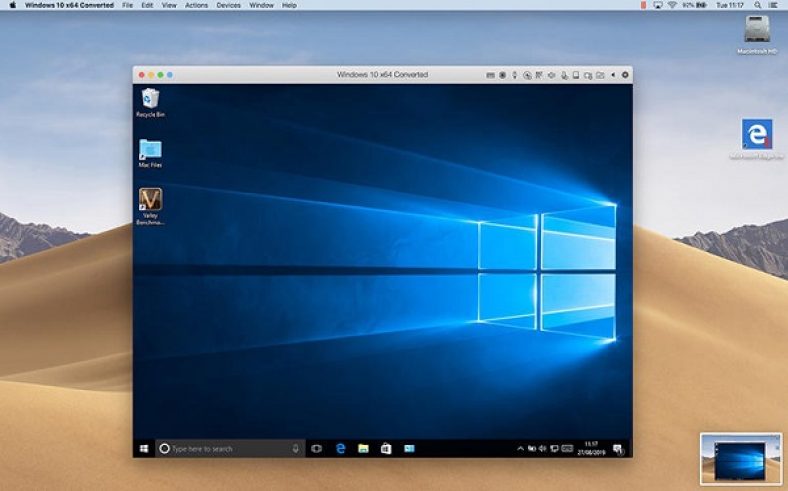Click the keyboard icon in the VM toolbar
Image resolution: width=788 pixels, height=491 pixels.
(x=490, y=75)
